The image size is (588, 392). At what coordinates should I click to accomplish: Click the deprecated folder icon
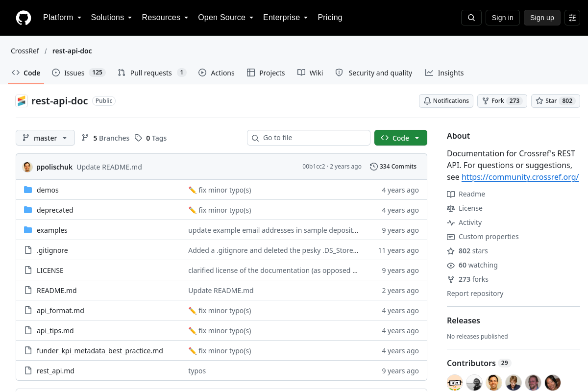tap(28, 210)
